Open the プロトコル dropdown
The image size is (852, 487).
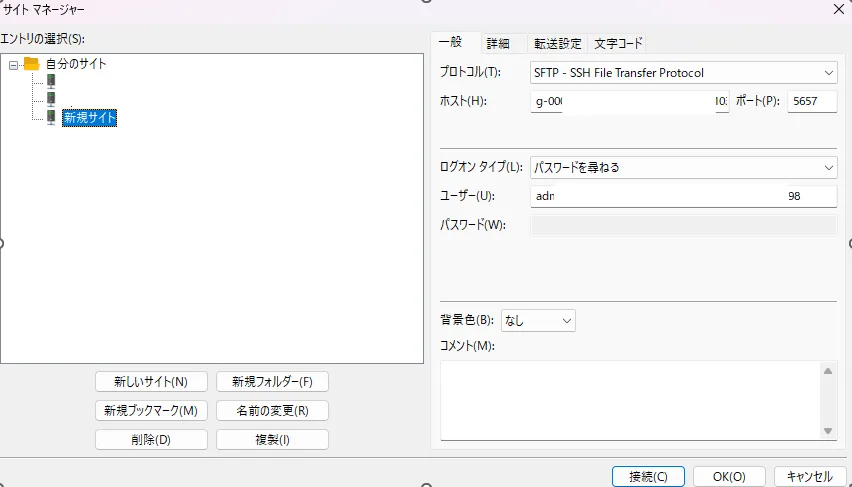(683, 73)
